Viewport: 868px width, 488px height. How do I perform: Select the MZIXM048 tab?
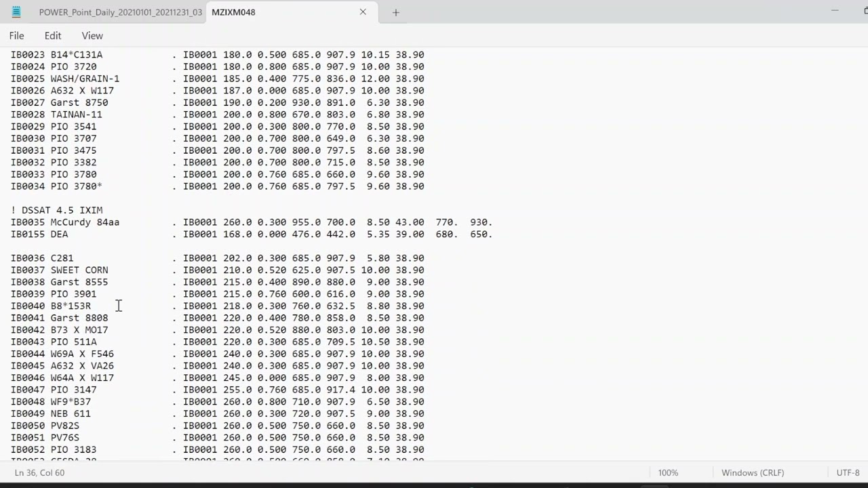(233, 12)
